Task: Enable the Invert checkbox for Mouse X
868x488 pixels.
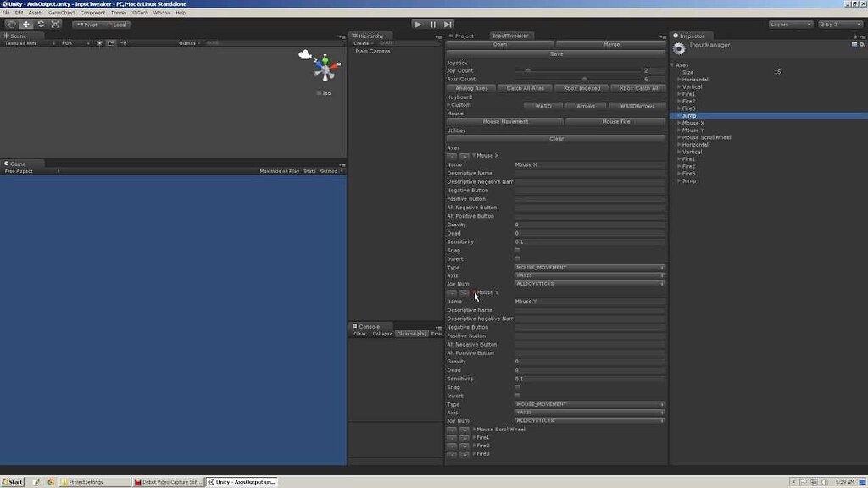Action: click(x=517, y=258)
